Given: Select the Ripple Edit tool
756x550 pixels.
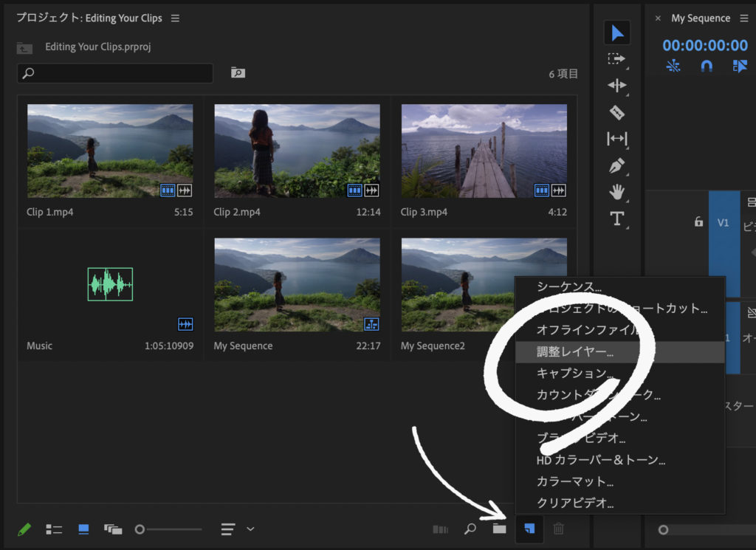Looking at the screenshot, I should click(x=616, y=86).
